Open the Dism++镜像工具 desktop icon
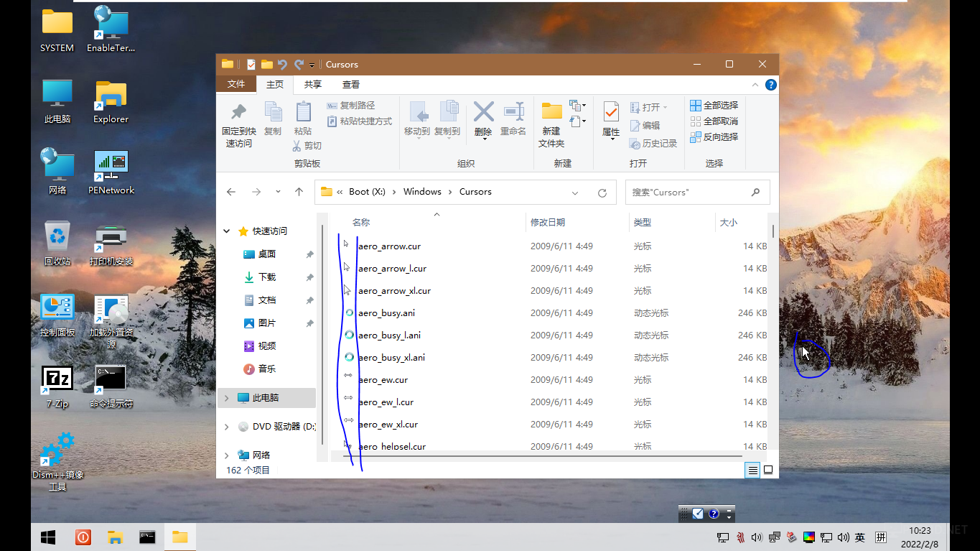 click(x=57, y=461)
